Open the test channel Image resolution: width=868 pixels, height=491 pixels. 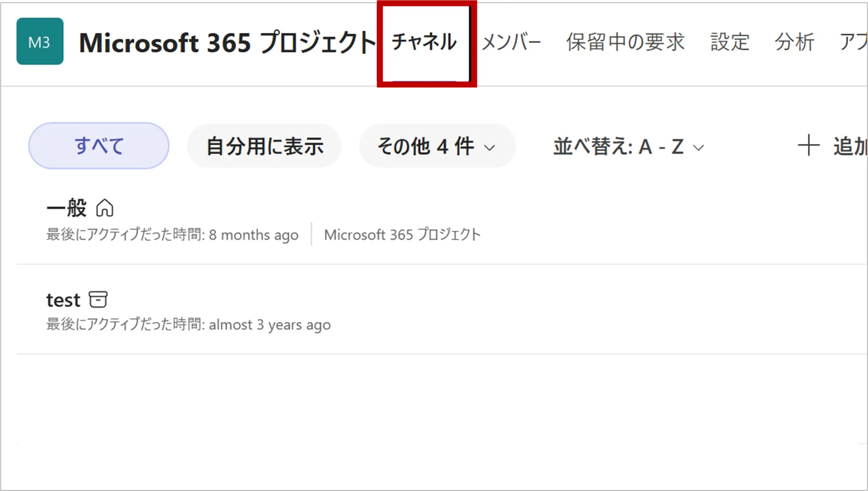[63, 300]
